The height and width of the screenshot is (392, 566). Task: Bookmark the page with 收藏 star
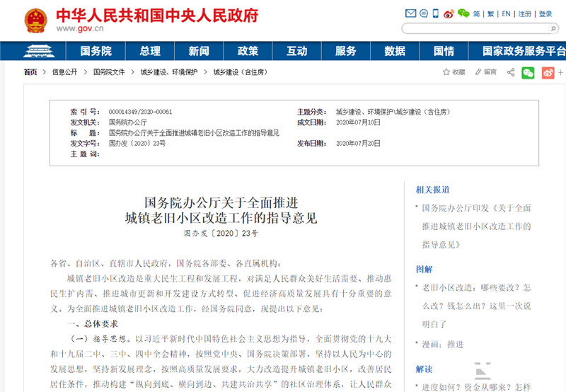454,72
